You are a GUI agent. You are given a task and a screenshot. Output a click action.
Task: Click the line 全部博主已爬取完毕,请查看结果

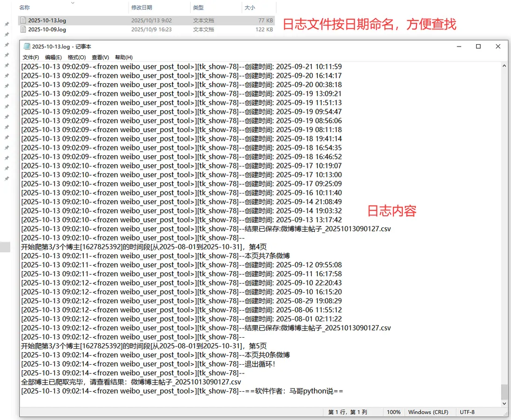tap(131, 382)
